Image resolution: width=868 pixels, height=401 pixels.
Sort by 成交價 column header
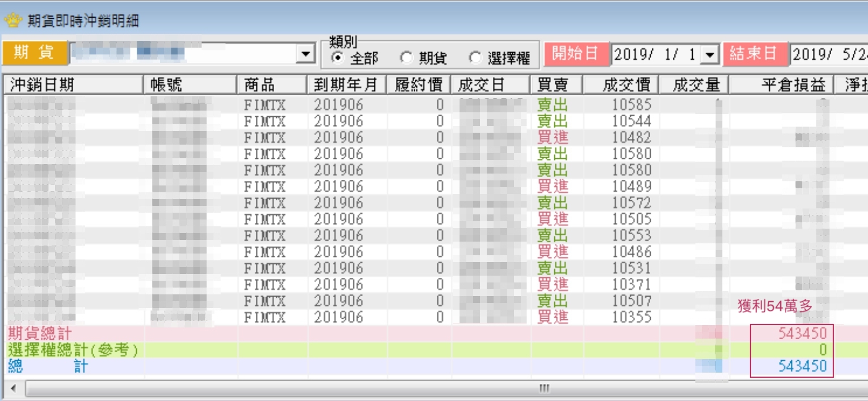click(621, 85)
